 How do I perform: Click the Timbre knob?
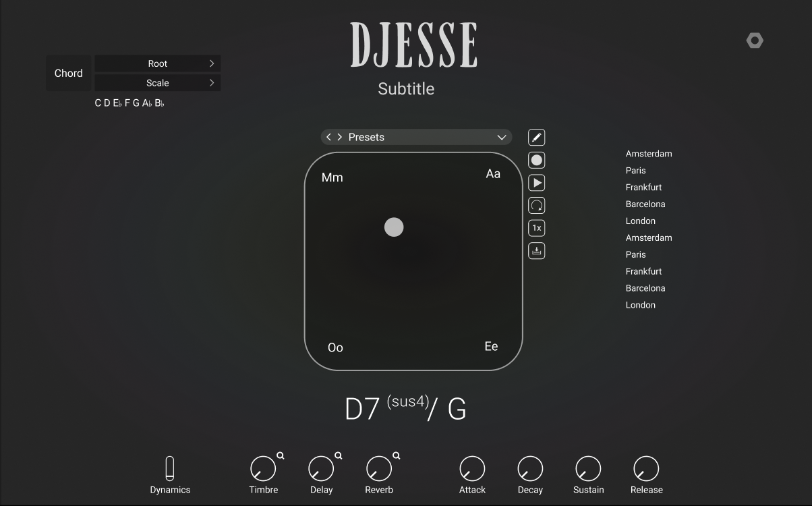[x=263, y=469]
